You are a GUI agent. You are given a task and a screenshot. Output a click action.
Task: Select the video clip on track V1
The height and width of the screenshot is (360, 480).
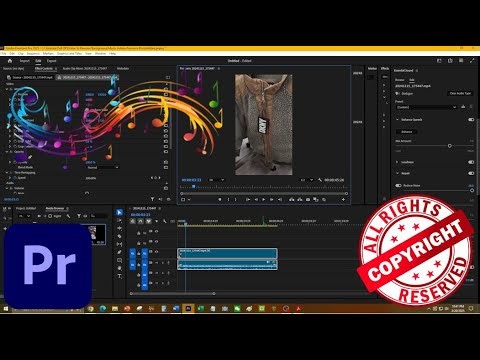click(227, 253)
